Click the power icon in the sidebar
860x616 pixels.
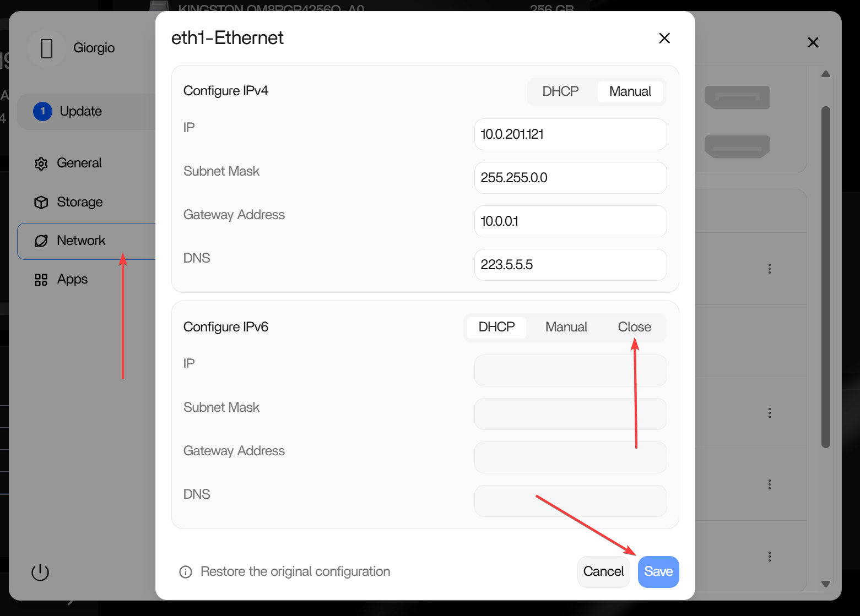coord(40,573)
